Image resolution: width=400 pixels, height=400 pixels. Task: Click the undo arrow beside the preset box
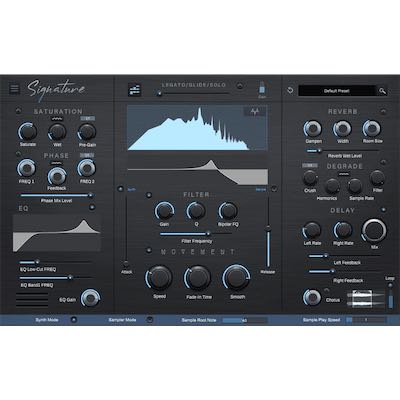click(290, 90)
